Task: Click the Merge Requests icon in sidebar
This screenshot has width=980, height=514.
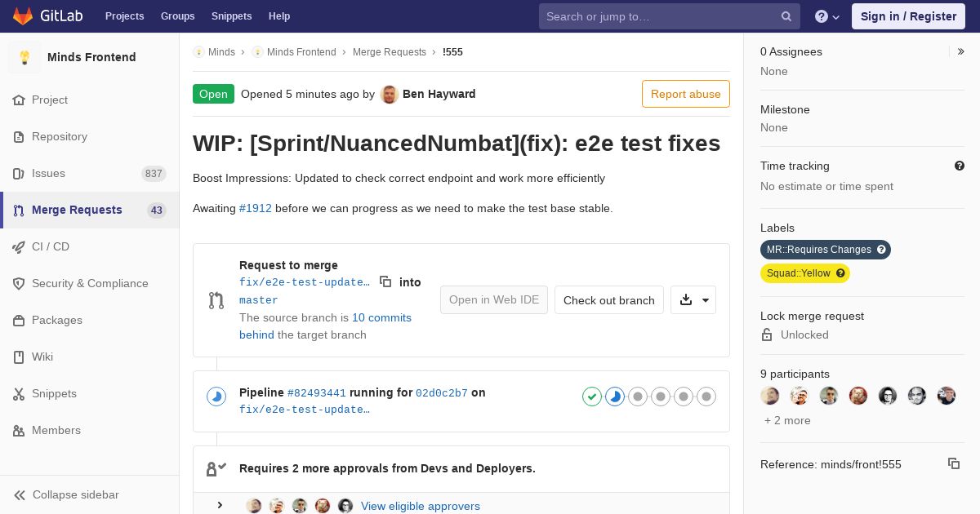Action: pos(19,210)
